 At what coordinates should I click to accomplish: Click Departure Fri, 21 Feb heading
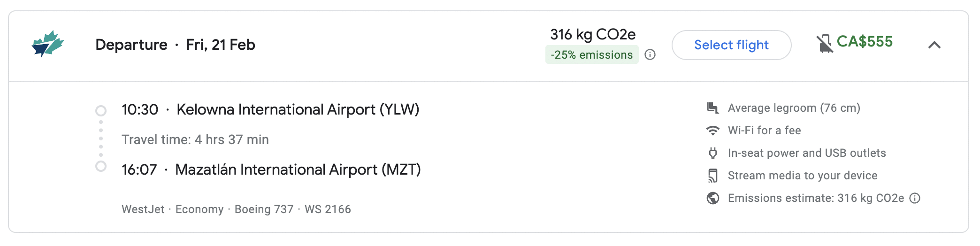[x=175, y=45]
